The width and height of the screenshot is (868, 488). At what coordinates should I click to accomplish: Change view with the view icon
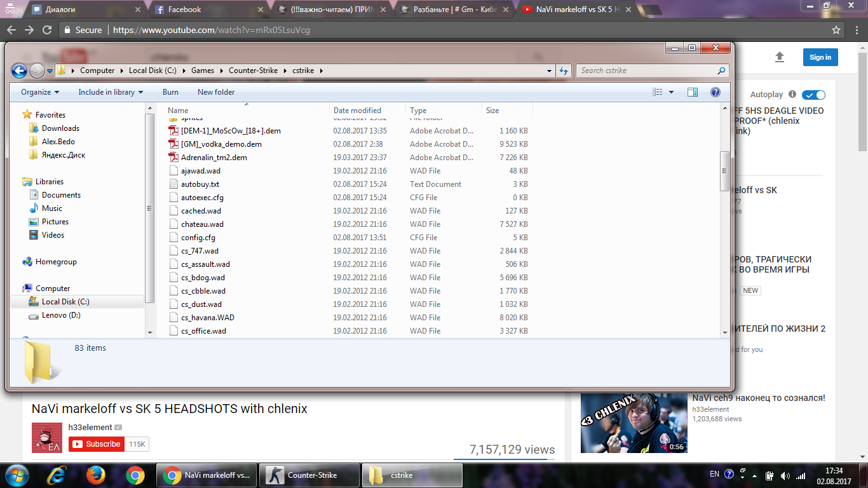[x=658, y=92]
